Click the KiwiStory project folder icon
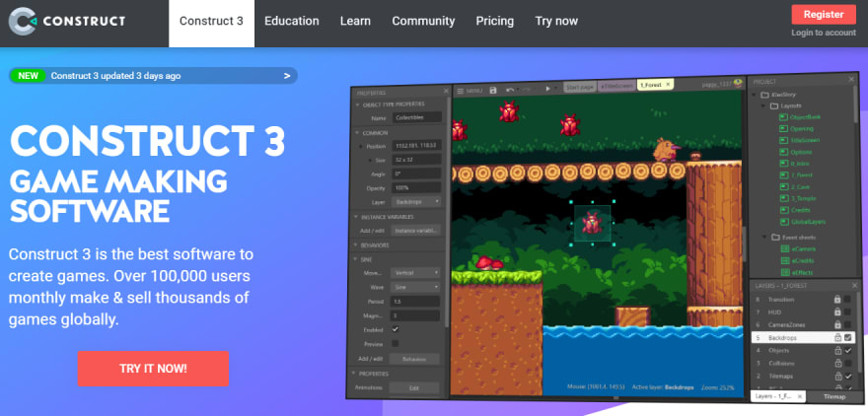The height and width of the screenshot is (416, 868). (765, 94)
